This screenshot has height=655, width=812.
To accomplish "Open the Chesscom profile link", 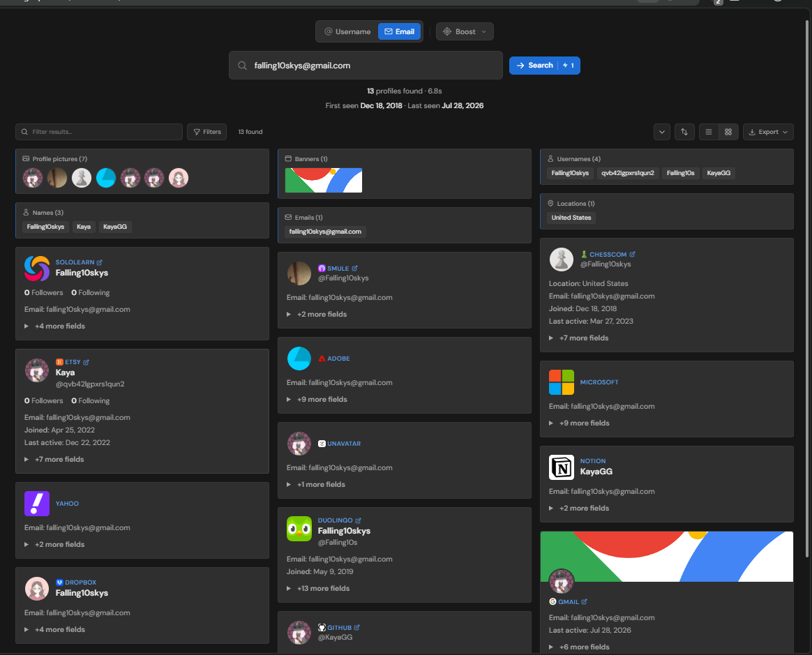I will click(x=608, y=254).
